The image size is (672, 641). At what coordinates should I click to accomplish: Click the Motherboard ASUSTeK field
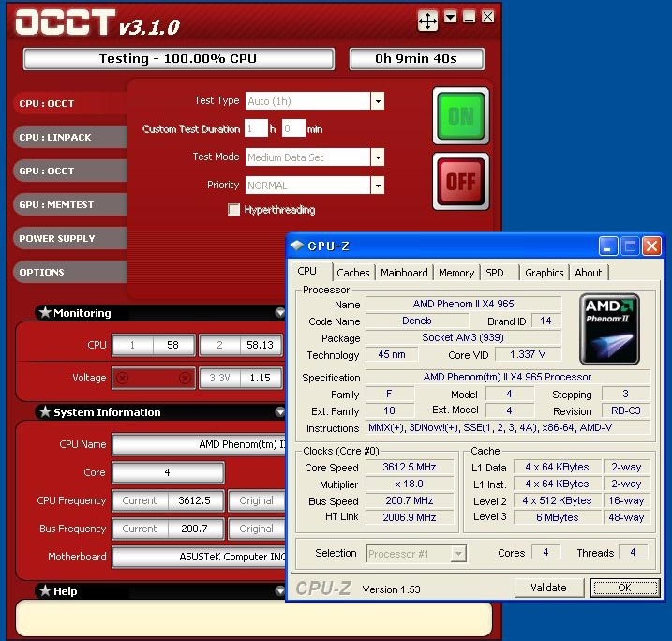pos(199,557)
